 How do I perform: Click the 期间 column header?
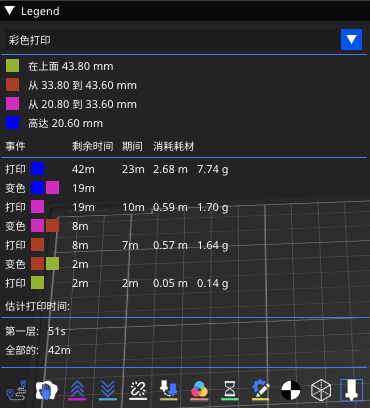click(x=132, y=146)
